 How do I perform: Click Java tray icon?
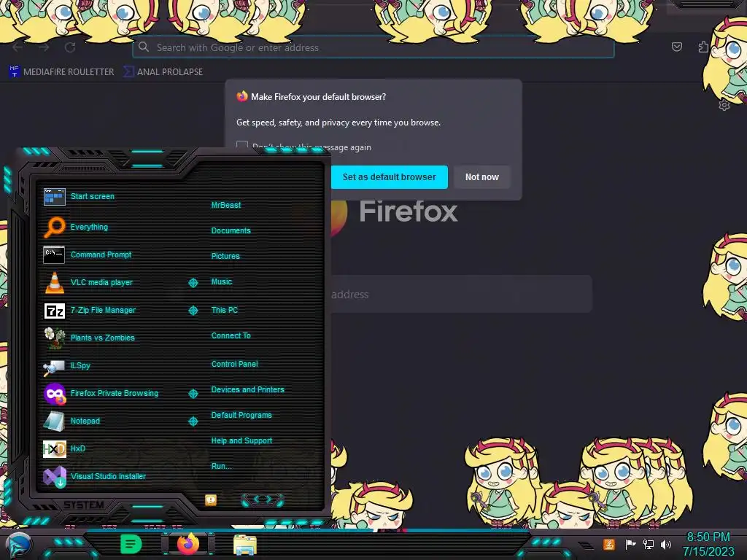click(609, 544)
